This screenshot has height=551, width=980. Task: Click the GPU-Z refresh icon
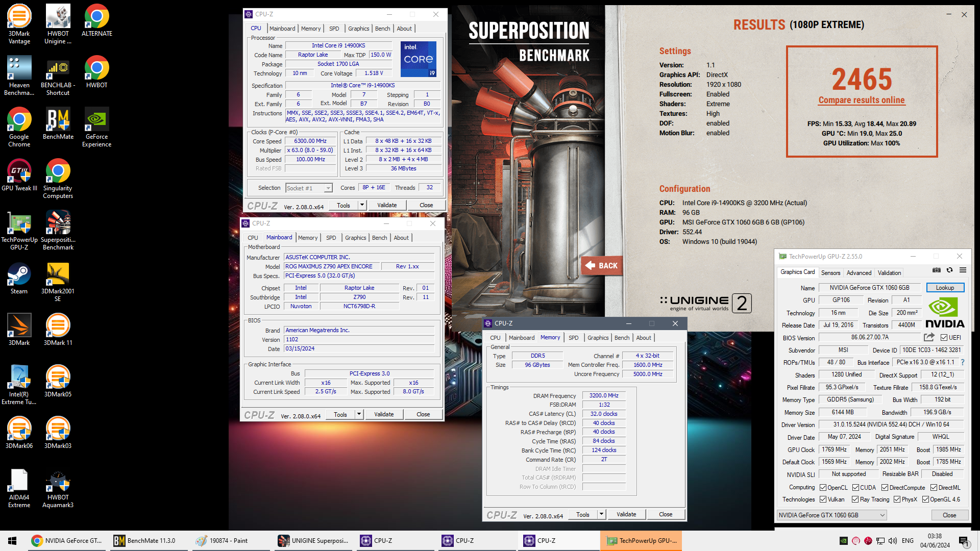(949, 270)
